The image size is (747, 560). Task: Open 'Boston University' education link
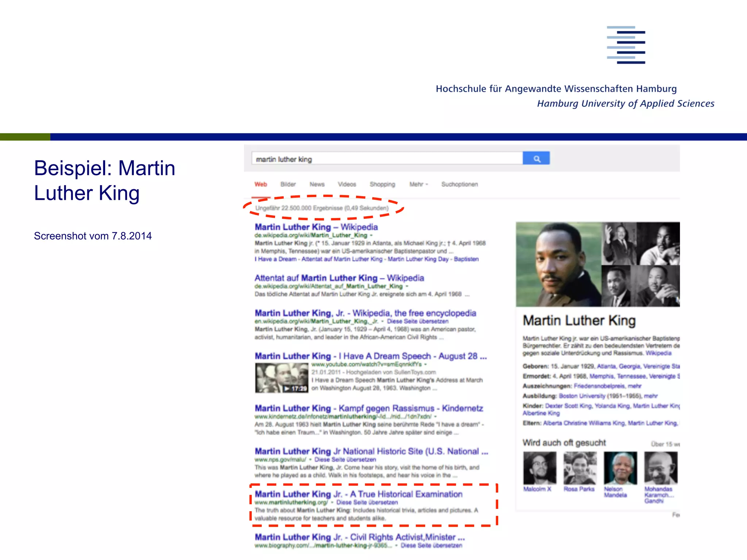point(582,396)
